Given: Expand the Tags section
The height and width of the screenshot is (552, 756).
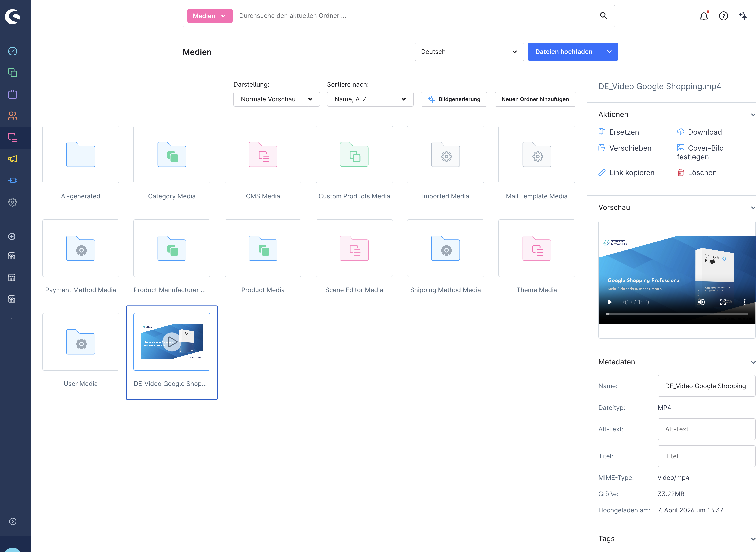Looking at the screenshot, I should 753,539.
